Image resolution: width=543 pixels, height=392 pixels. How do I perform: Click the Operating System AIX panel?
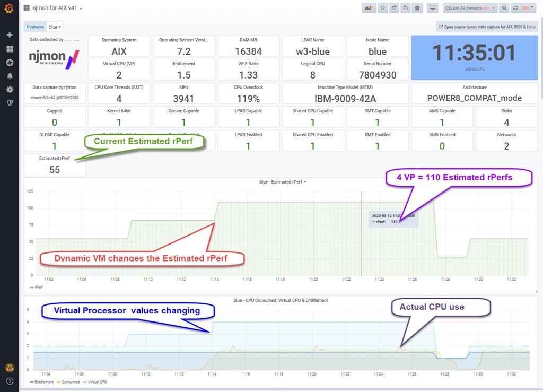point(119,46)
